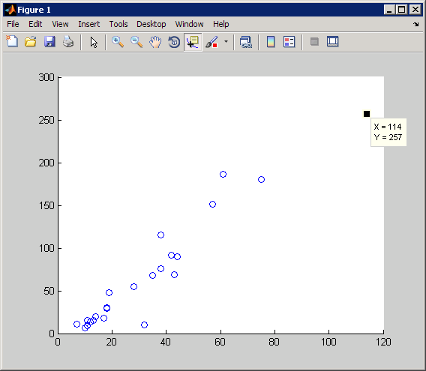Select the Edit Plot arrow tool

(x=94, y=42)
